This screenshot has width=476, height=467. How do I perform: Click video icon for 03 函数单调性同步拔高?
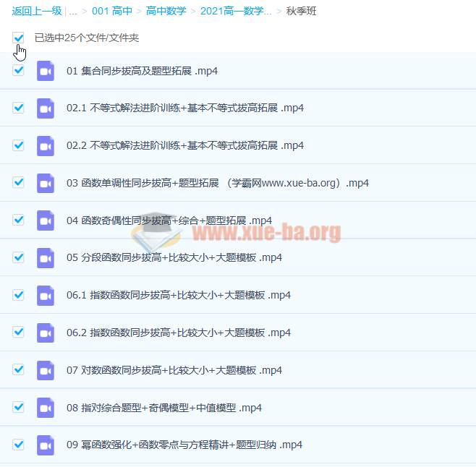(46, 183)
